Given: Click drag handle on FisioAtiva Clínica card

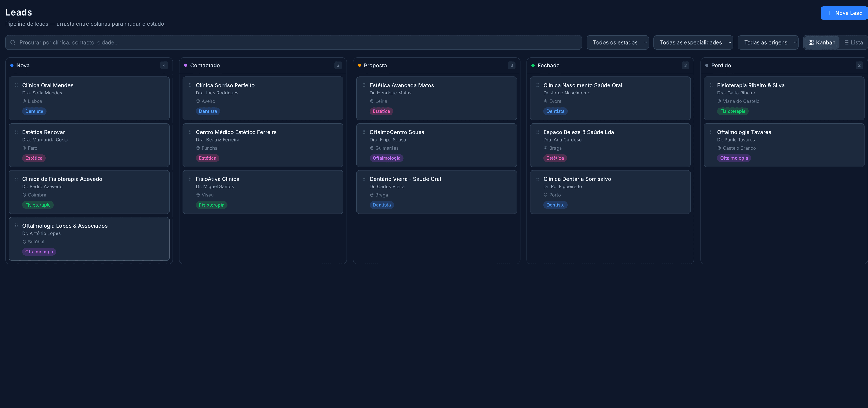Looking at the screenshot, I should pyautogui.click(x=190, y=179).
